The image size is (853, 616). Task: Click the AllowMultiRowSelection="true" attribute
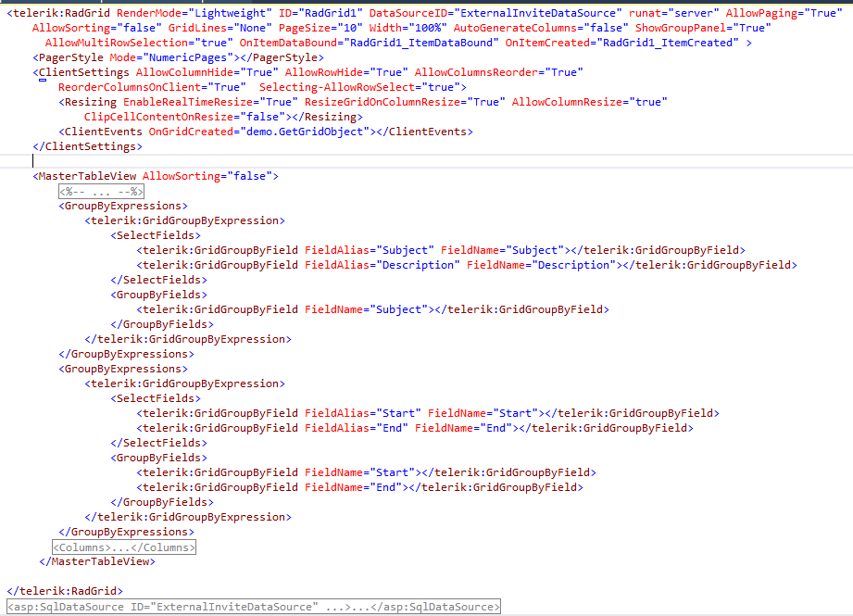pos(139,43)
